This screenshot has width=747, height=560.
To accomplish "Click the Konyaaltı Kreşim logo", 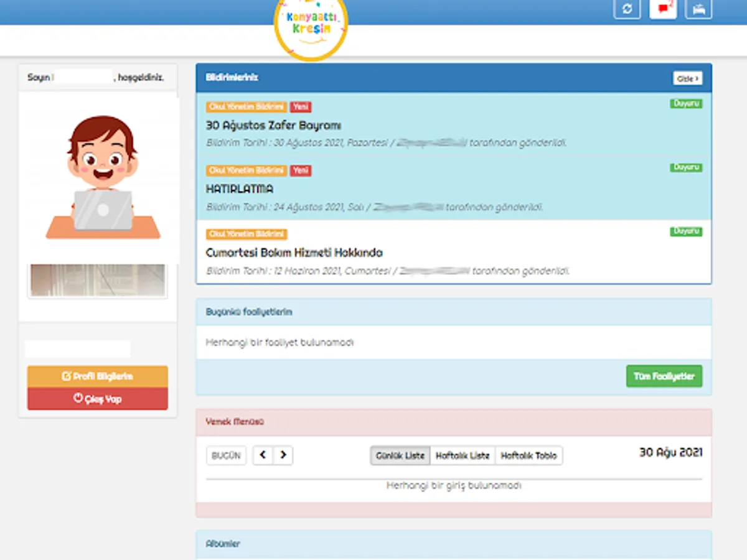I will pos(311,26).
